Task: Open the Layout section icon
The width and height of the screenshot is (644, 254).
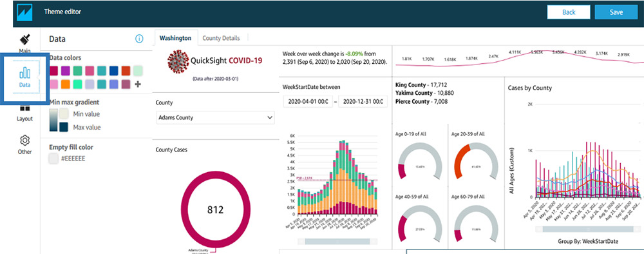Action: [x=24, y=108]
